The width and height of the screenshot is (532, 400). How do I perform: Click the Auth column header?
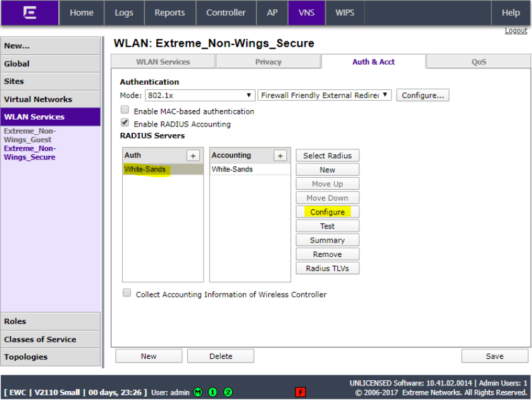click(133, 155)
